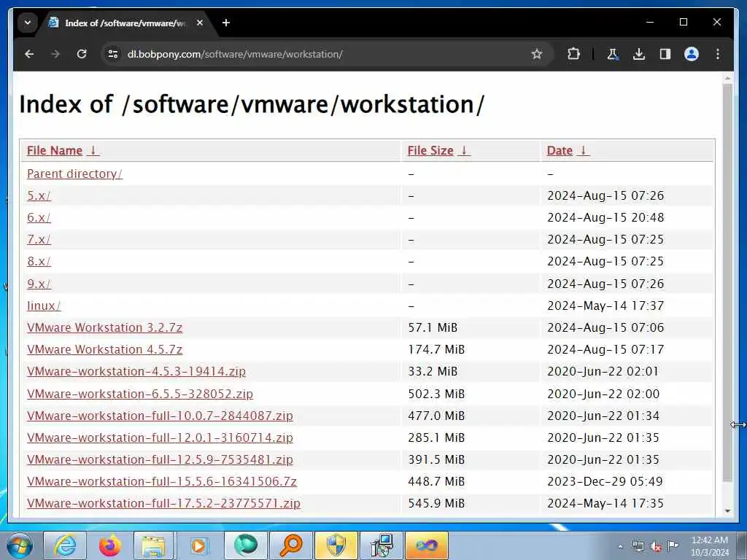
Task: Download VMware Workstation 3.2.7z
Action: tap(105, 327)
